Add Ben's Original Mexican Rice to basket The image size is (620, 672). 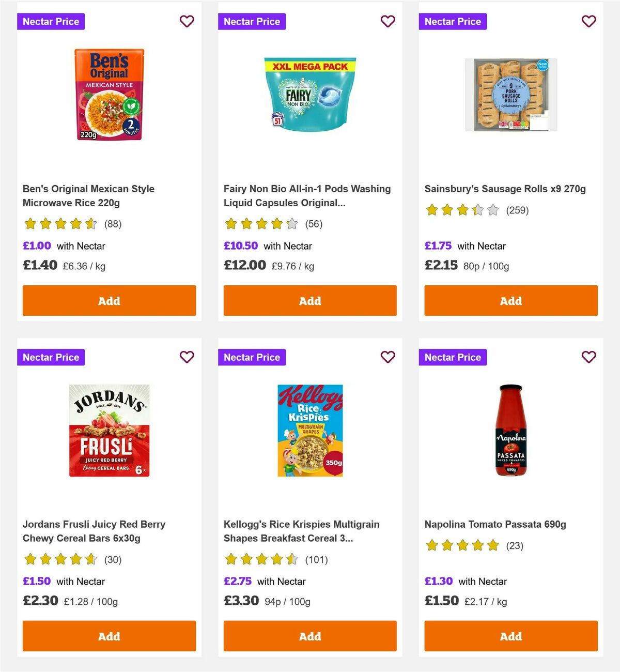109,300
